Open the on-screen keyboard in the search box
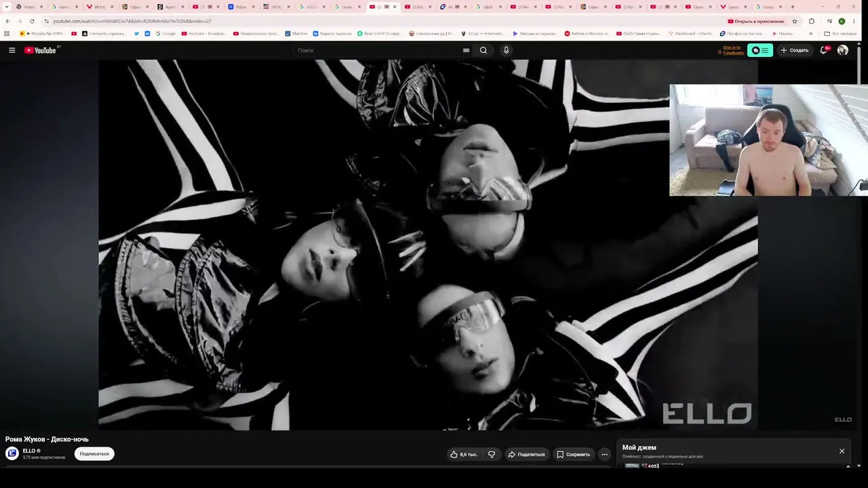The width and height of the screenshot is (868, 488). (x=466, y=50)
